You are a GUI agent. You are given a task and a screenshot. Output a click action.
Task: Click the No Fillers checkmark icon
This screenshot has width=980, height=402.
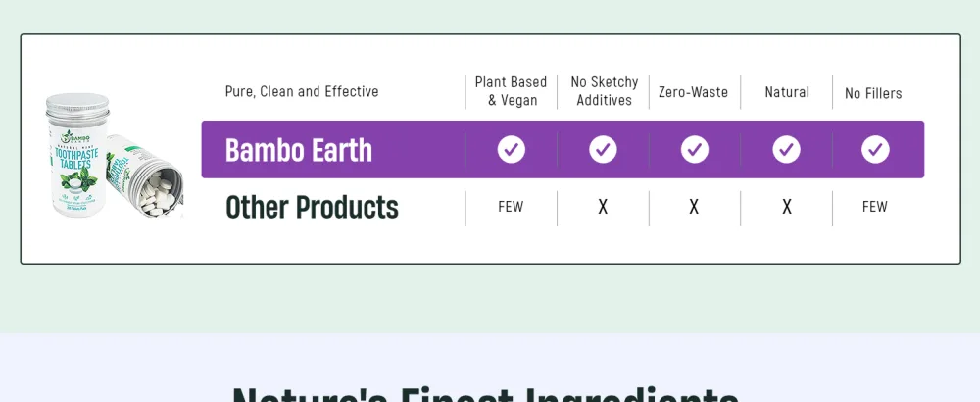[875, 149]
